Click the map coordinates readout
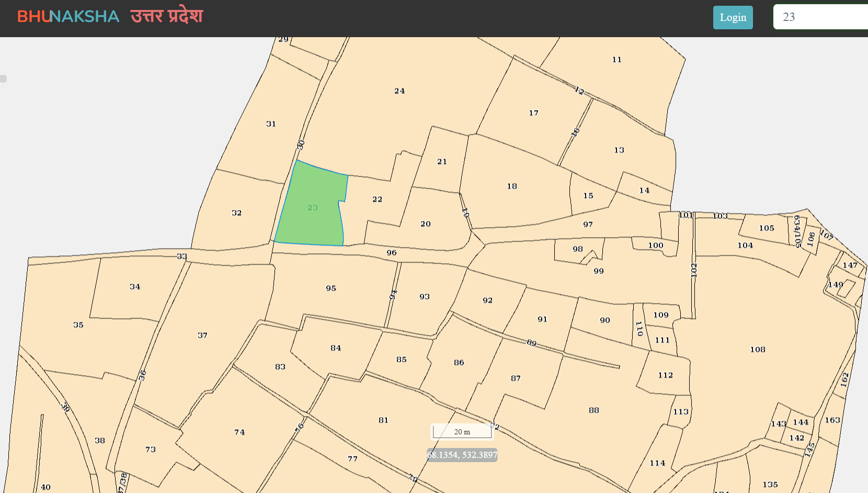868x493 pixels. [x=462, y=455]
